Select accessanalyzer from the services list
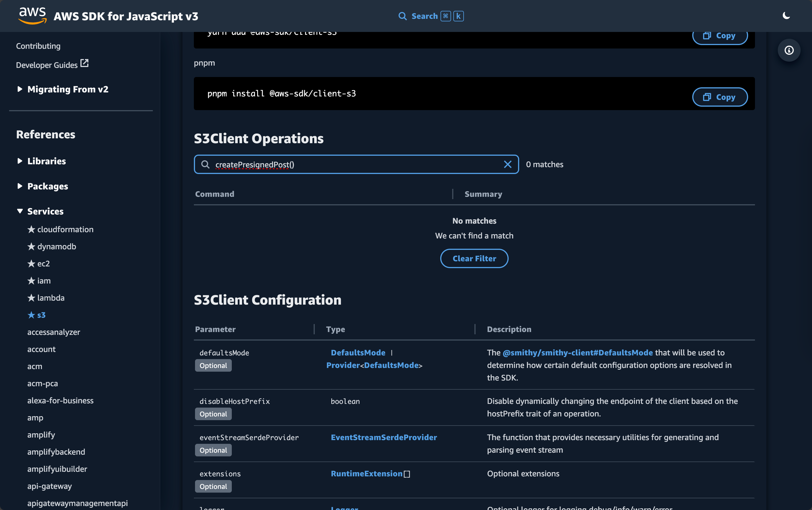 tap(54, 332)
